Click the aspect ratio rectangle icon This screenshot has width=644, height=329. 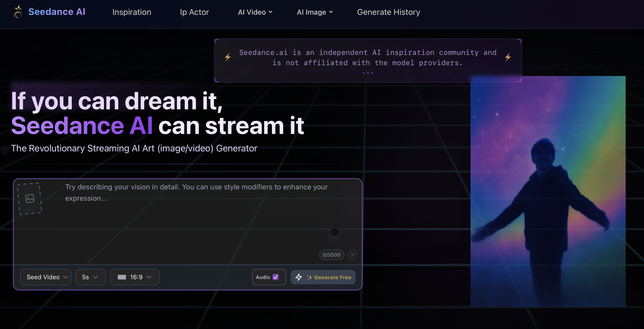pyautogui.click(x=122, y=277)
